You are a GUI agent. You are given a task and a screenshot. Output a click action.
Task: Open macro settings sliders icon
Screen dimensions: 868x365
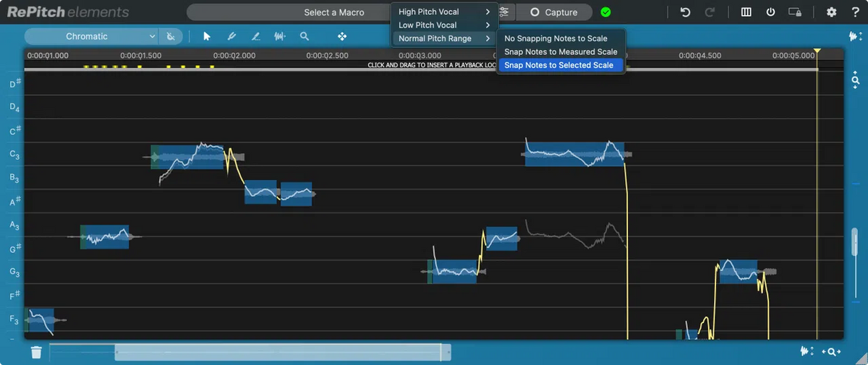[x=504, y=12]
